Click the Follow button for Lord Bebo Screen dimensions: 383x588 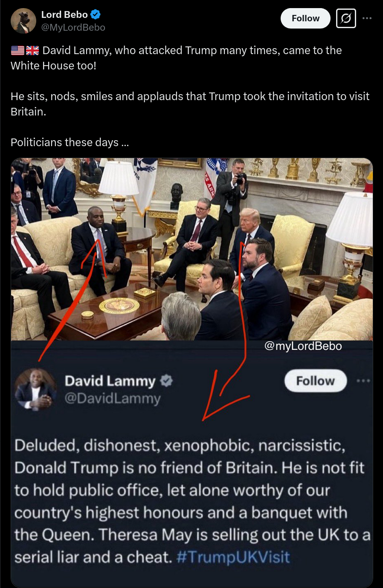click(x=305, y=18)
